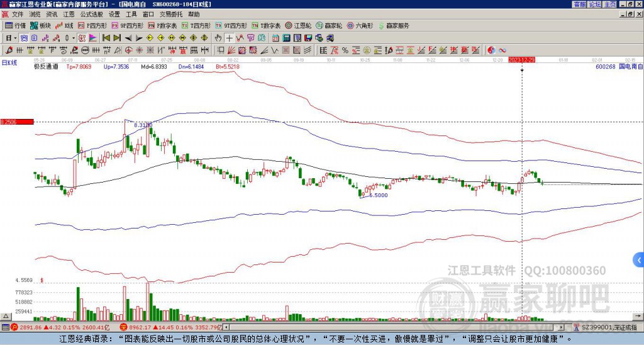644x345 pixels.
Task: Open the 工具 menu
Action: coord(131,14)
